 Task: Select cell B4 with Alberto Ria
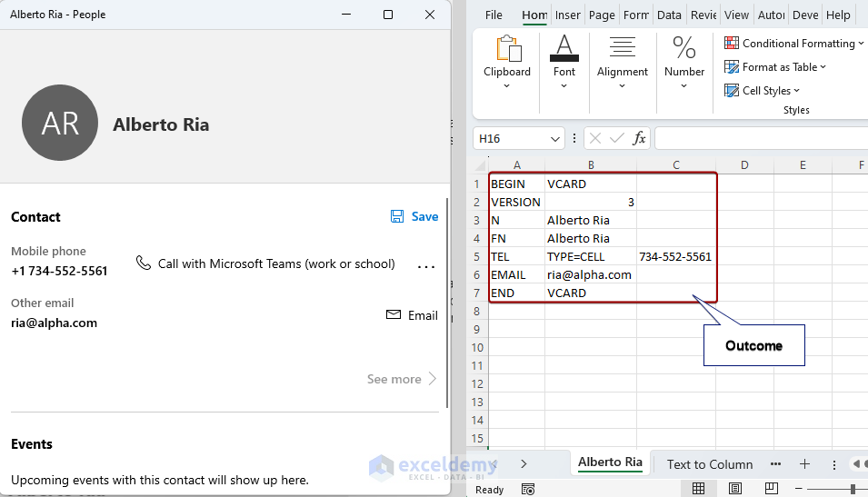(591, 239)
